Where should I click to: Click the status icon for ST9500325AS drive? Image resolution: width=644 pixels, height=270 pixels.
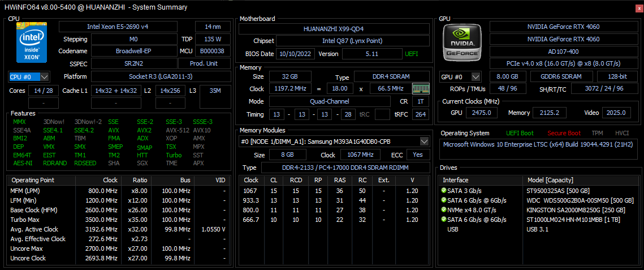tap(444, 191)
